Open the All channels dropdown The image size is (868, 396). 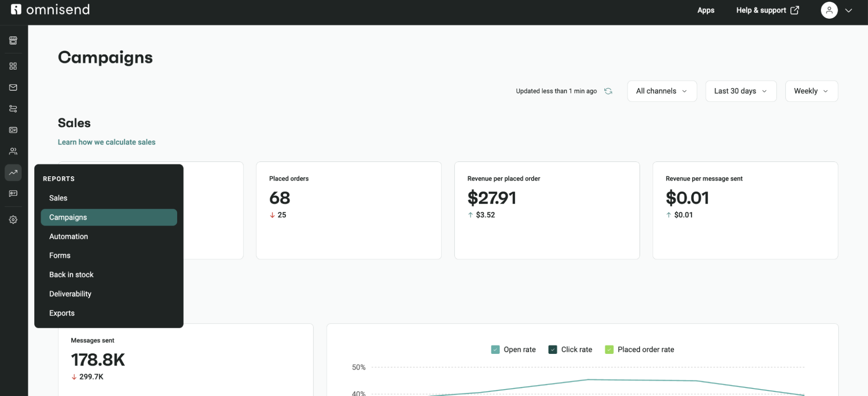point(661,91)
